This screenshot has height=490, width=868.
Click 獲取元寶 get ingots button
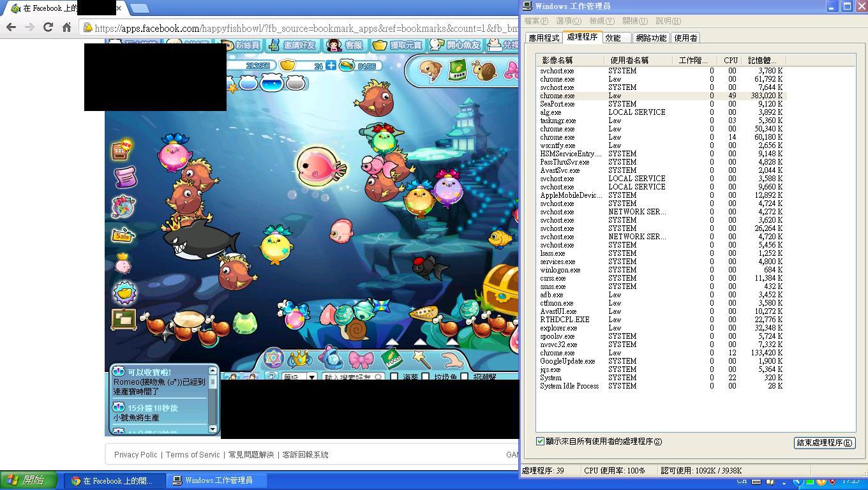coord(398,45)
